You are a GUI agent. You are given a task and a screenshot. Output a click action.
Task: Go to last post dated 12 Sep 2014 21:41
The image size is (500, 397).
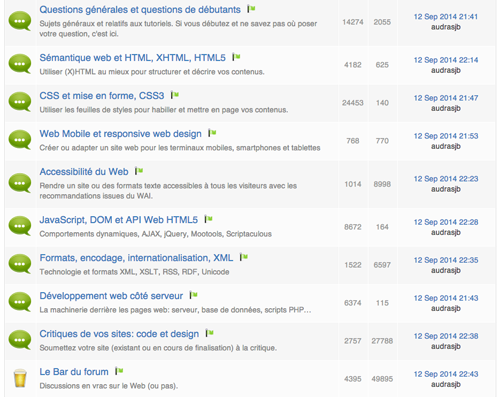[446, 17]
